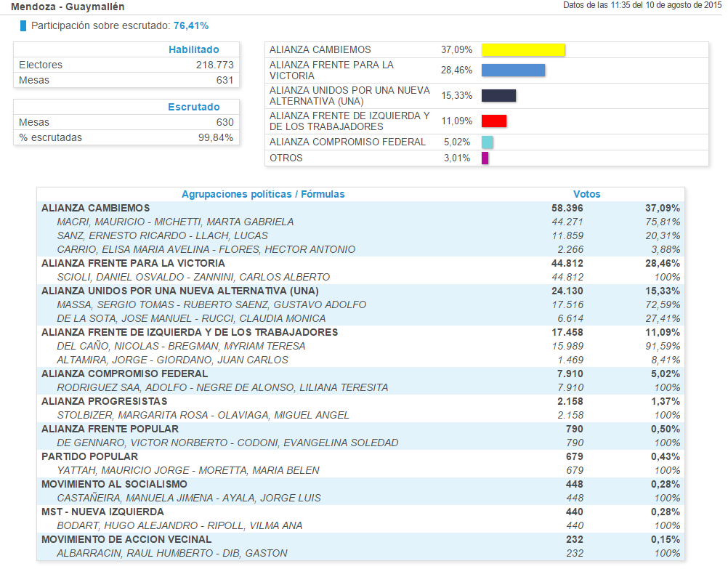Click the Mendoza - Guaymallén page title
The height and width of the screenshot is (569, 728).
tap(68, 7)
